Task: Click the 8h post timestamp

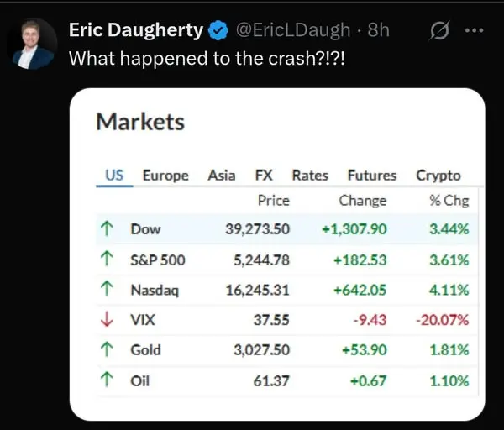Action: pos(379,31)
